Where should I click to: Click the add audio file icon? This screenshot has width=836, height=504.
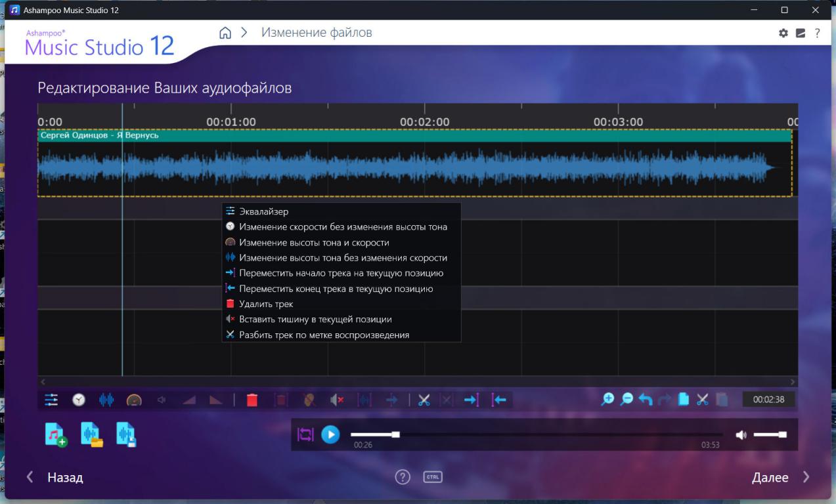coord(56,434)
